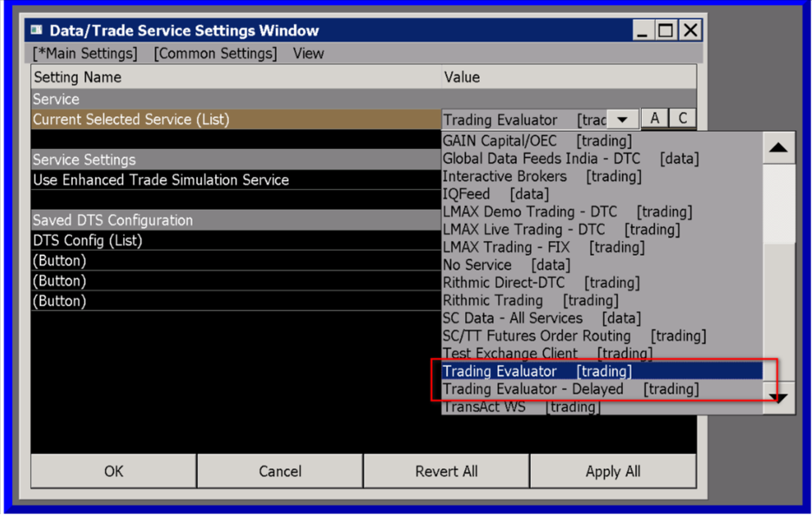
Task: Open the View menu
Action: (x=308, y=53)
